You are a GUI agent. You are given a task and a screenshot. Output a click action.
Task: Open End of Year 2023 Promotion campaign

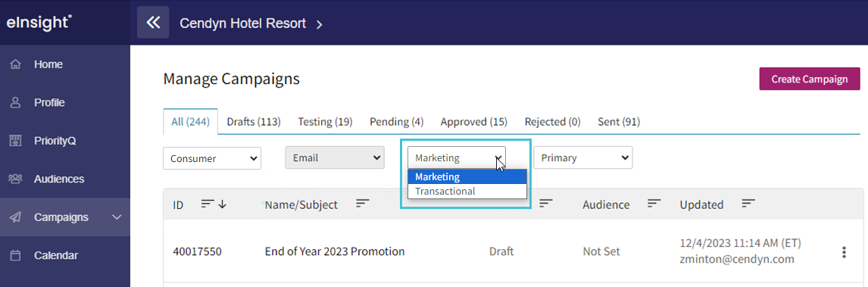(334, 251)
